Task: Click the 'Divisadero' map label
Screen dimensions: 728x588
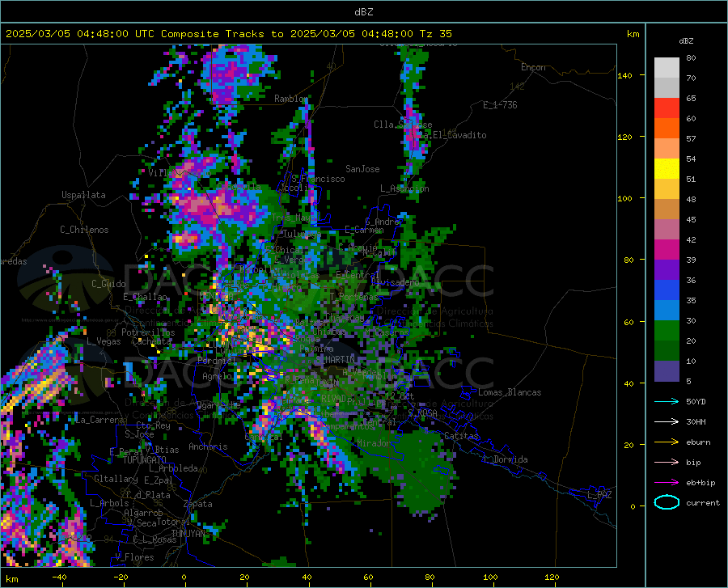Action: [x=395, y=282]
